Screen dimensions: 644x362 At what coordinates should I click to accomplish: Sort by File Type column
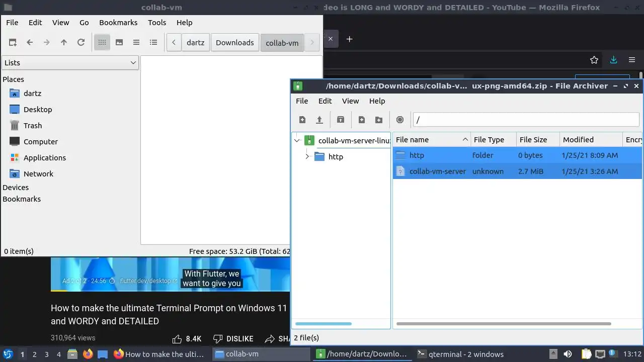click(494, 140)
